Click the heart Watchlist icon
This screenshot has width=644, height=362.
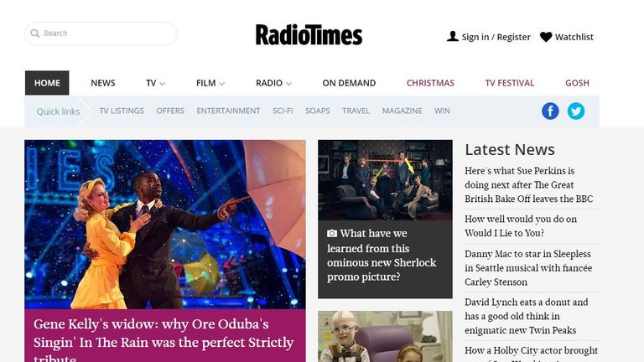546,37
